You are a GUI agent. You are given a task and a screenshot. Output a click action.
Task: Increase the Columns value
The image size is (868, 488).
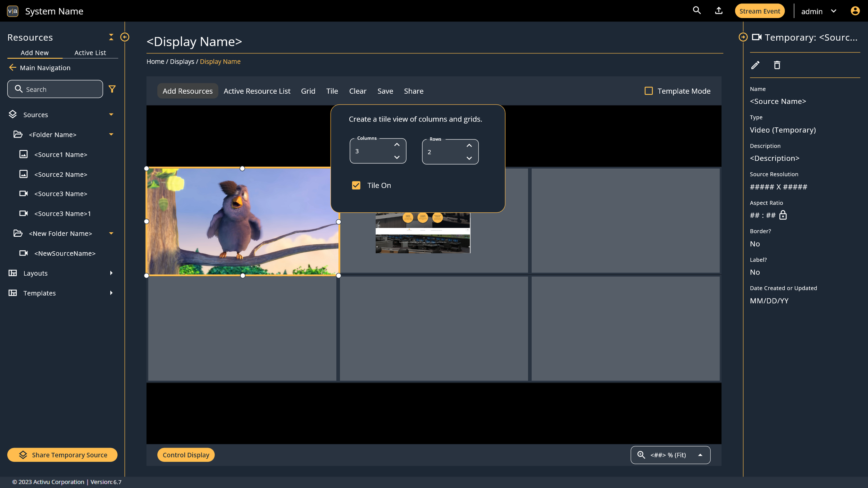[397, 144]
